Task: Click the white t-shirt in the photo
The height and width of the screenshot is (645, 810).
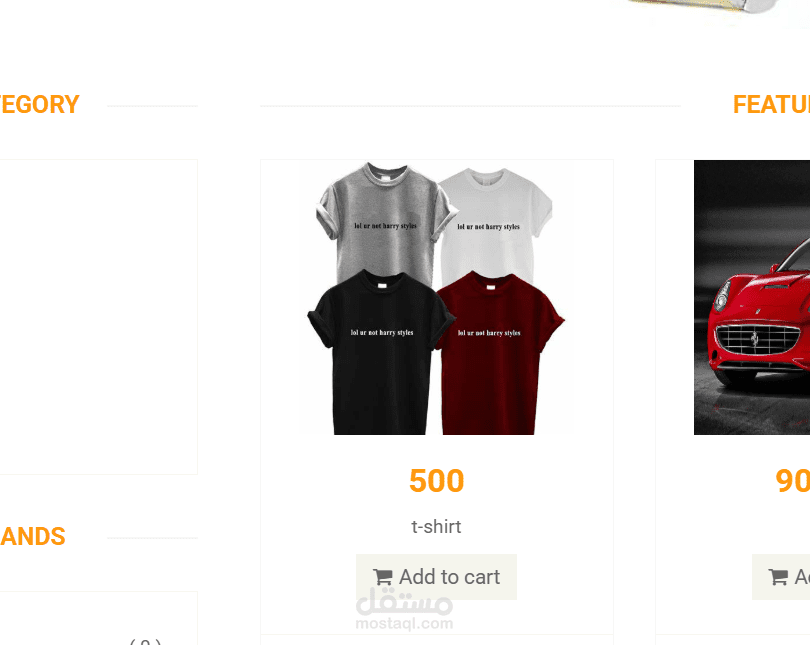Action: coord(494,222)
